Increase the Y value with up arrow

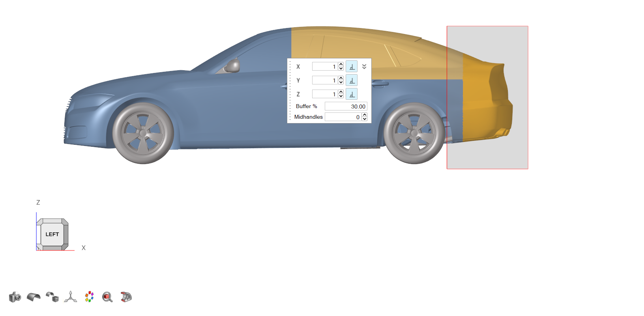pyautogui.click(x=341, y=78)
